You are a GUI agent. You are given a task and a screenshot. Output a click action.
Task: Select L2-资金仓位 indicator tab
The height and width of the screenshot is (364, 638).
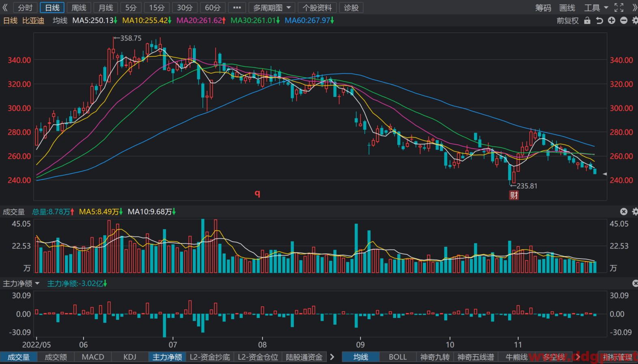(x=258, y=357)
